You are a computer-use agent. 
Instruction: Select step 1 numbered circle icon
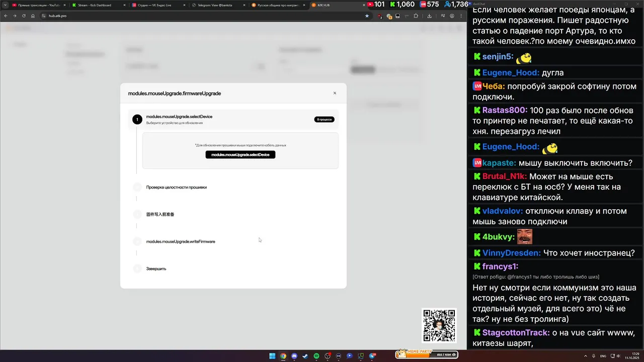point(137,120)
